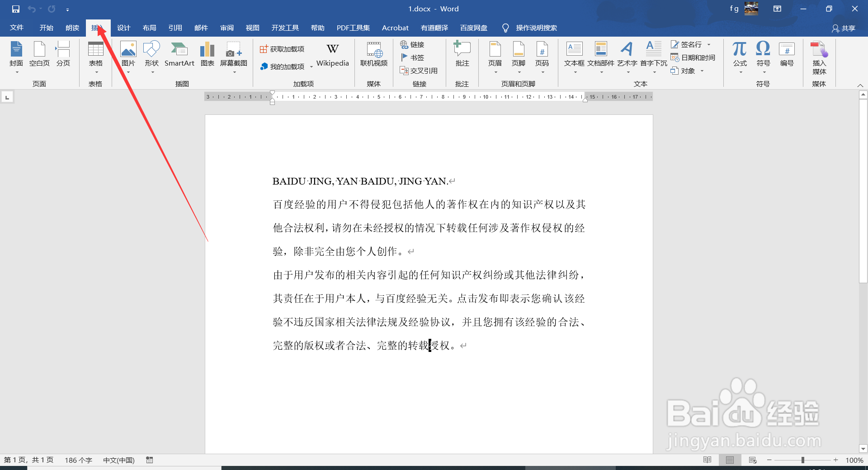Open the screenshot (屏幕截图) tool

point(234,57)
